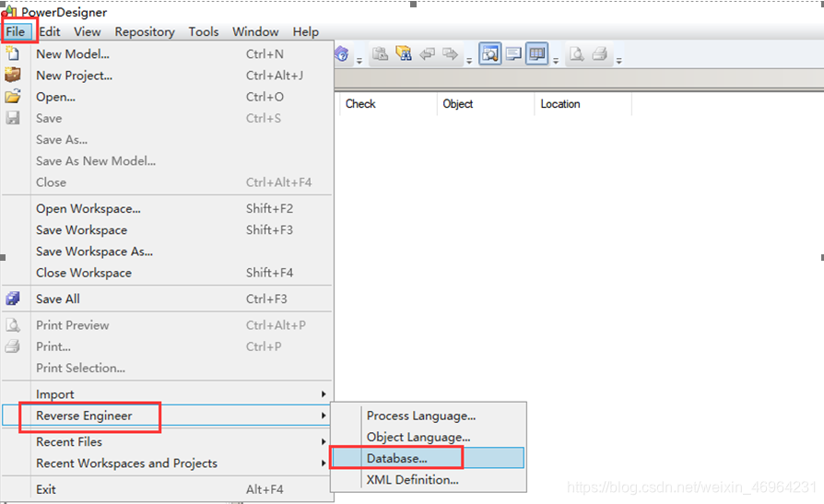824x504 pixels.
Task: Choose New Project... menu entry
Action: (167, 76)
